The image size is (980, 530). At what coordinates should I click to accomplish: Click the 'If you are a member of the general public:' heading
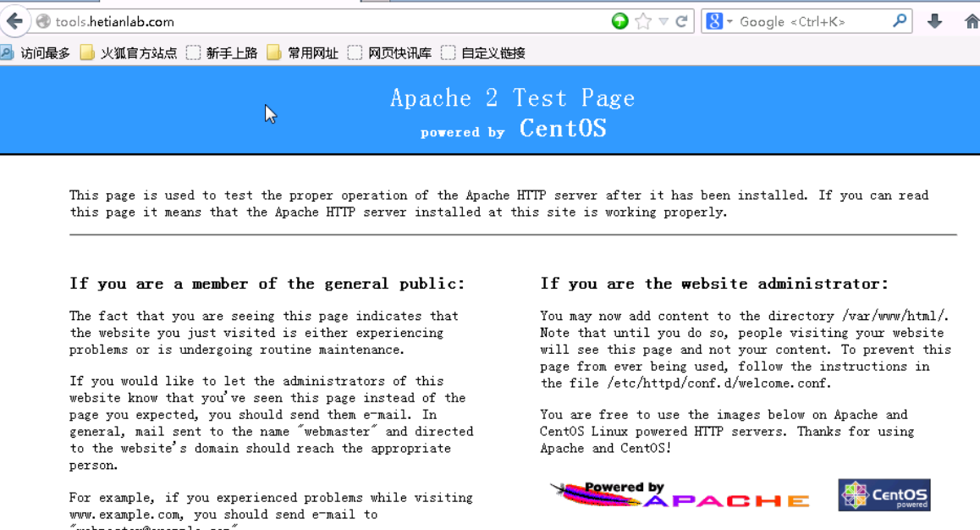(267, 284)
